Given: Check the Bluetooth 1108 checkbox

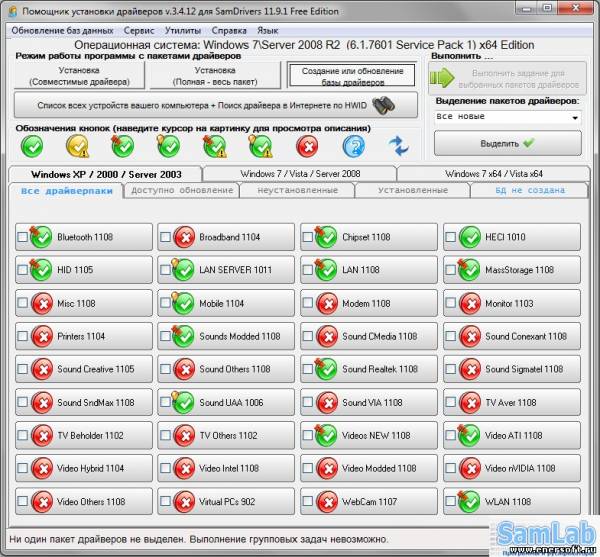Looking at the screenshot, I should tap(23, 237).
